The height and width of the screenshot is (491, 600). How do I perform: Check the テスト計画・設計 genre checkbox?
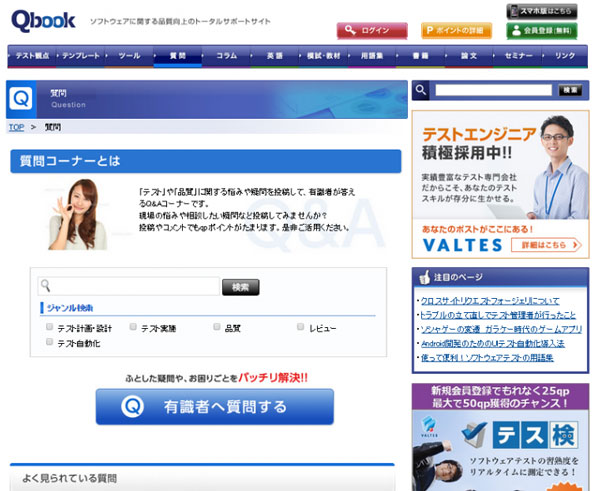[50, 327]
